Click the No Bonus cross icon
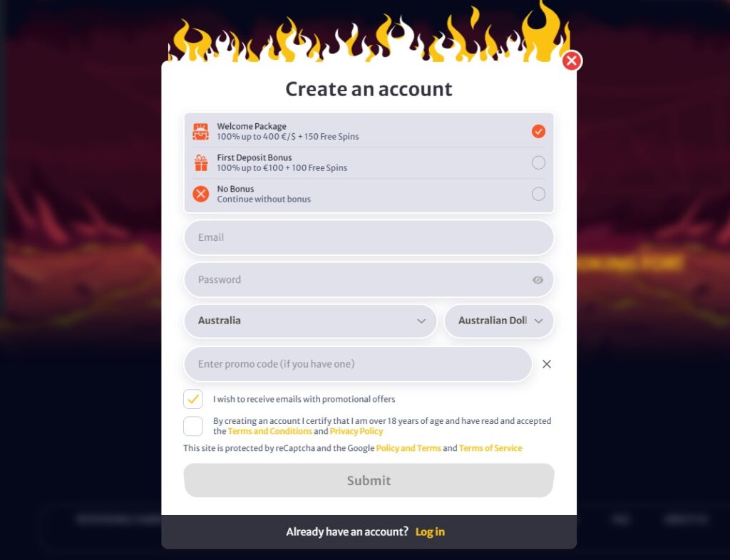This screenshot has height=560, width=730. click(x=200, y=194)
